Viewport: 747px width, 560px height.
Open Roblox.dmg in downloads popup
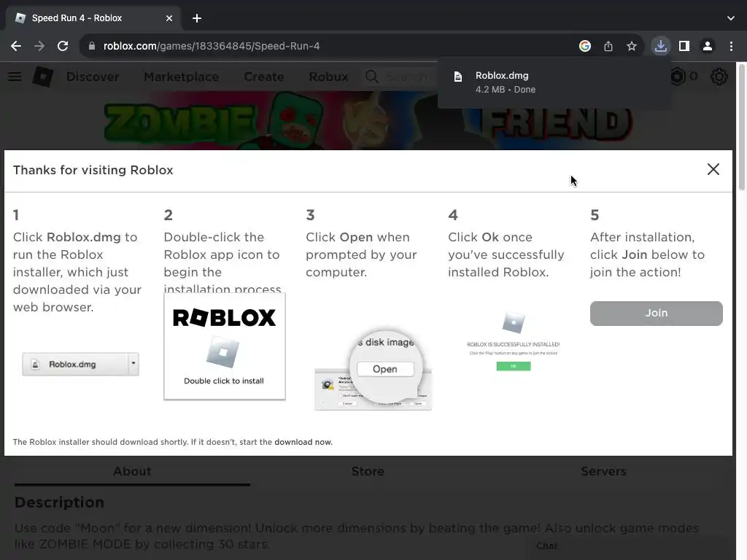coord(554,83)
